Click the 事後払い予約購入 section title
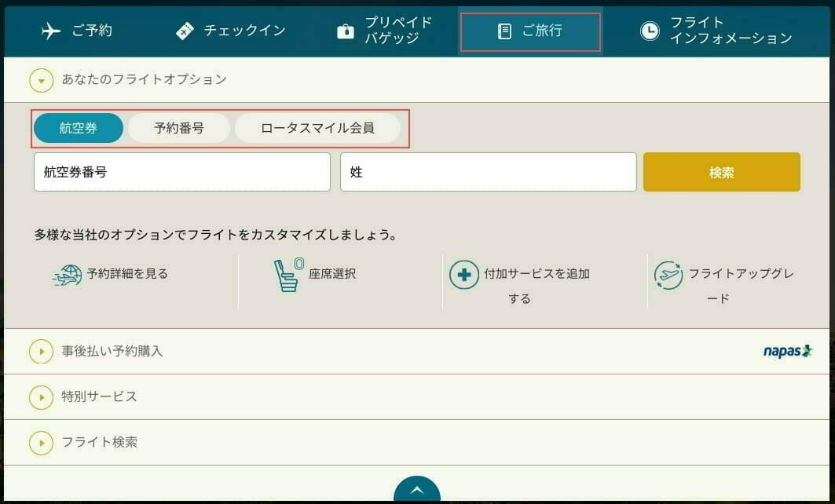The width and height of the screenshot is (835, 504). click(x=112, y=351)
